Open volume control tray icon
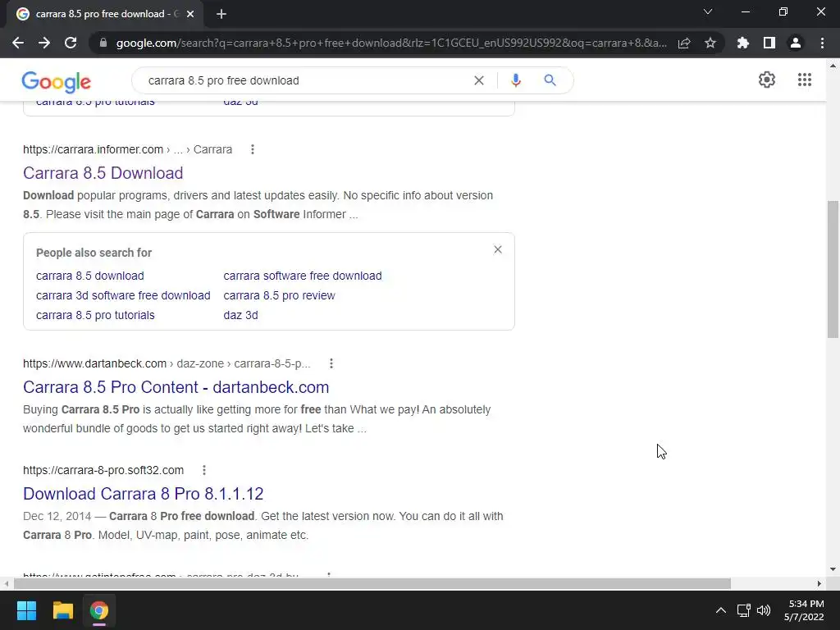Viewport: 840px width, 630px height. 764,610
